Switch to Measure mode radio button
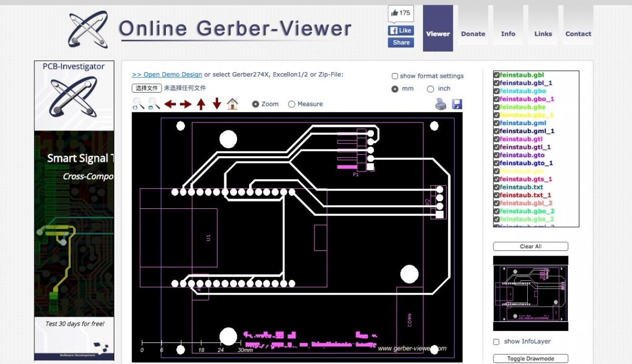632x364 pixels. coord(292,104)
